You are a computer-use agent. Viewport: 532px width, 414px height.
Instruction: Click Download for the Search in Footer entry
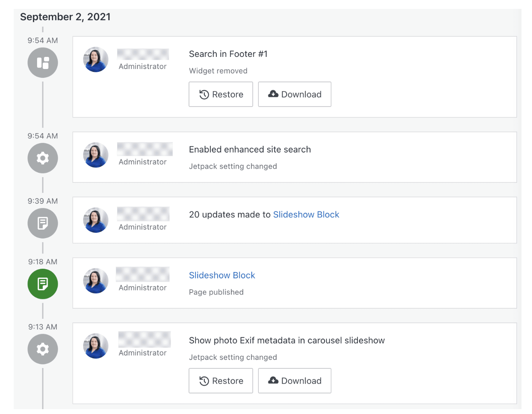(295, 94)
